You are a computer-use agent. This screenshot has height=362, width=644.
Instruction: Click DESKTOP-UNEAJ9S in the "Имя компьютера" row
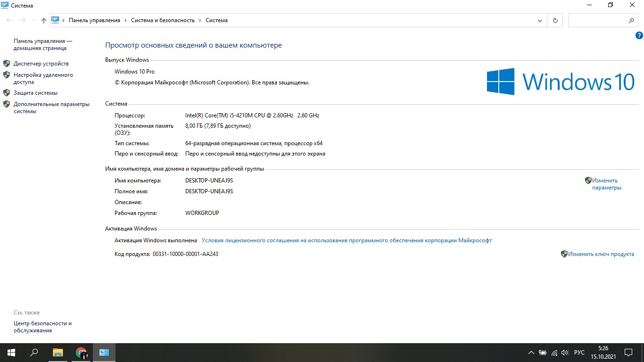pos(209,181)
